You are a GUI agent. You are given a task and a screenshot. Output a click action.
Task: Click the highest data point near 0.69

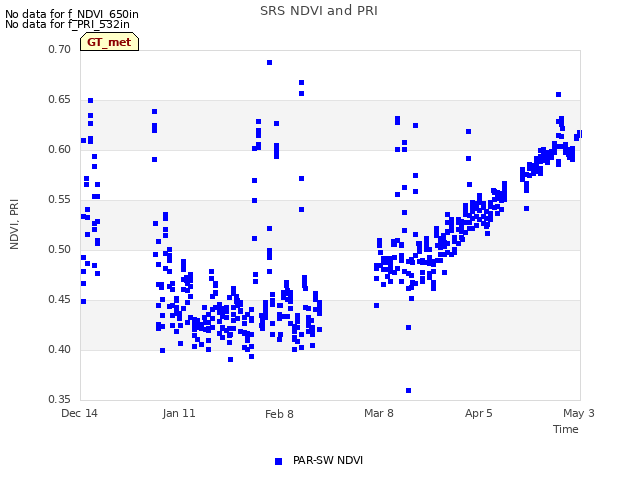pyautogui.click(x=269, y=62)
